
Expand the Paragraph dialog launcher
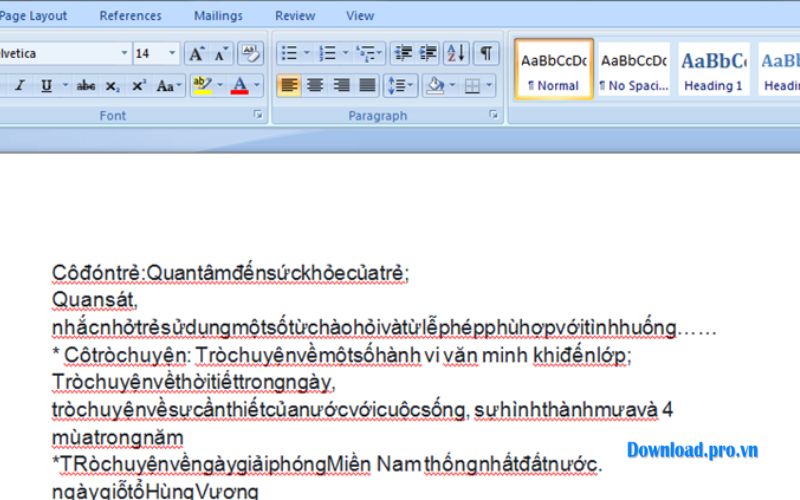(x=493, y=116)
